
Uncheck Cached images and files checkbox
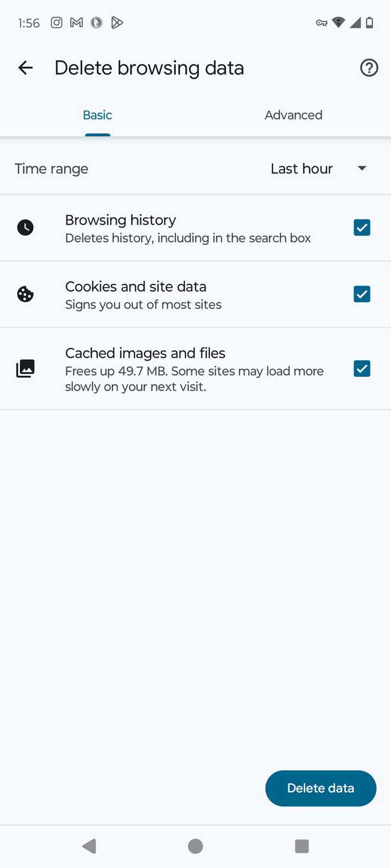362,369
